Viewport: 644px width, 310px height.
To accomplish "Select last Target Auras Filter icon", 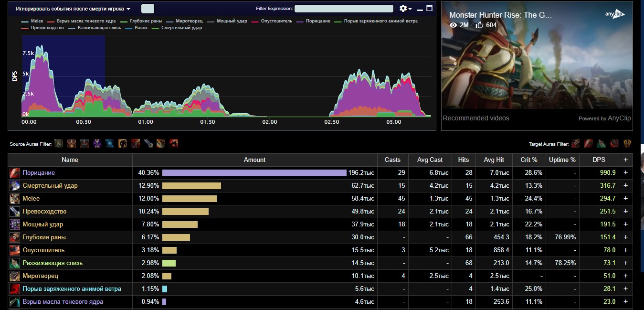I will [x=627, y=143].
